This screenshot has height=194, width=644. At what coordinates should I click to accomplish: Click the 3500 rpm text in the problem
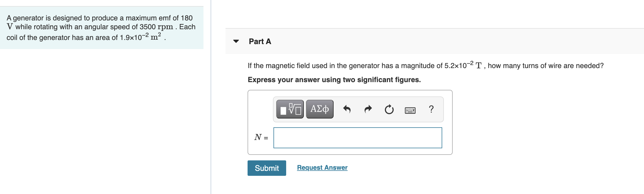click(x=156, y=27)
